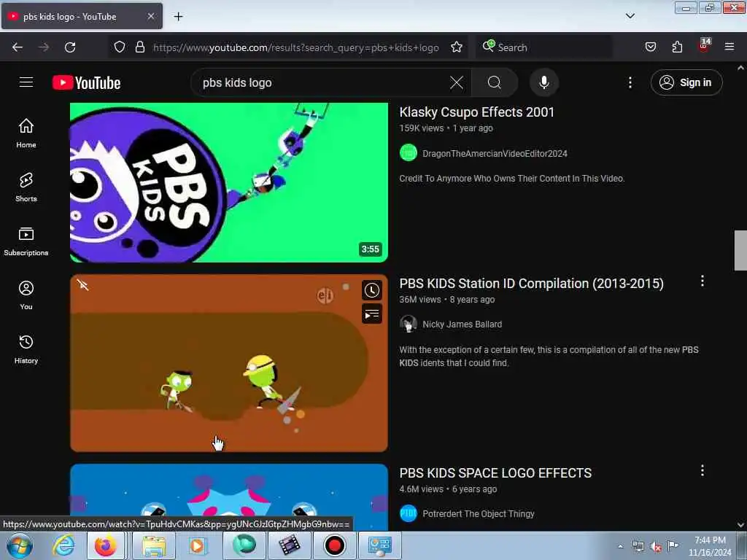Open PBS KIDS SPACE LOGO EFFECTS title

[x=495, y=472]
